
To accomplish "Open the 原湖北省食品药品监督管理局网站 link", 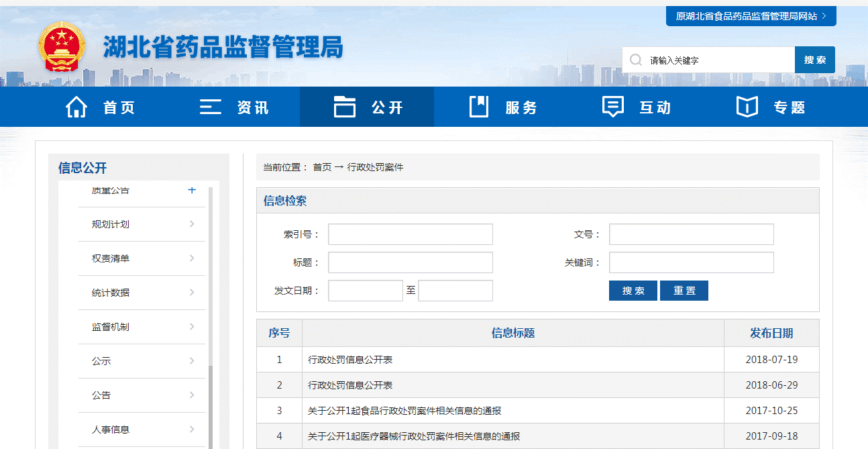I will click(x=750, y=15).
